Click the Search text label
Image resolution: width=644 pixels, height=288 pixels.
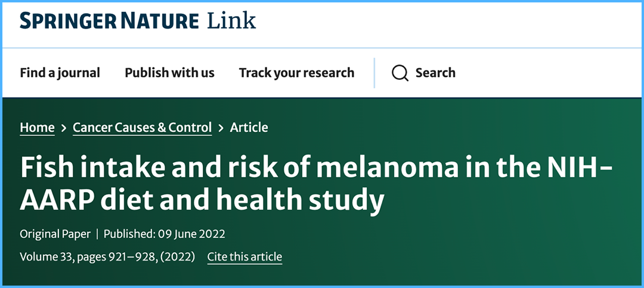coord(435,73)
